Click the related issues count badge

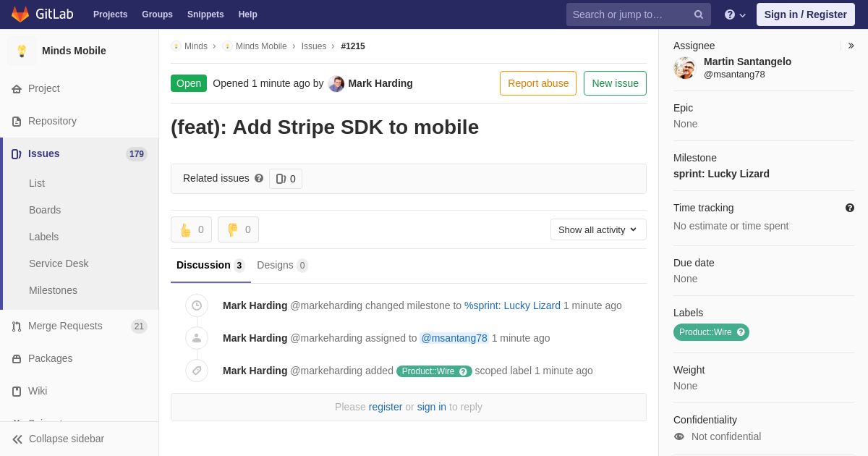tap(286, 179)
